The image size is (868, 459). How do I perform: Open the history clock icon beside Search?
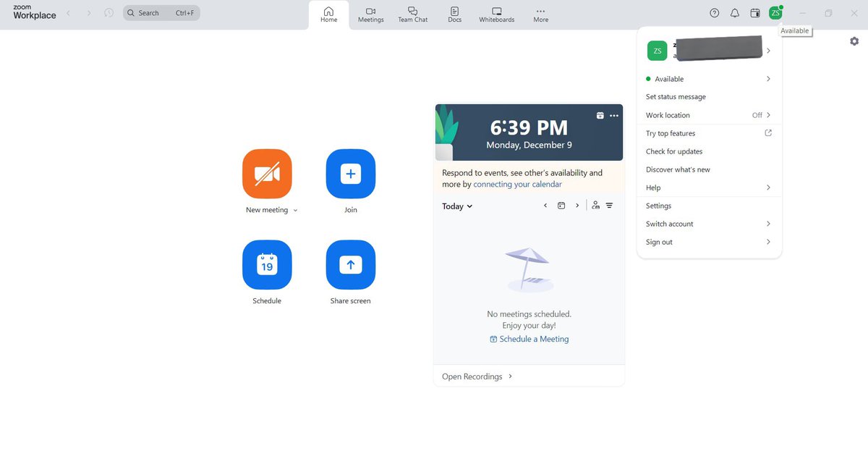pos(109,13)
